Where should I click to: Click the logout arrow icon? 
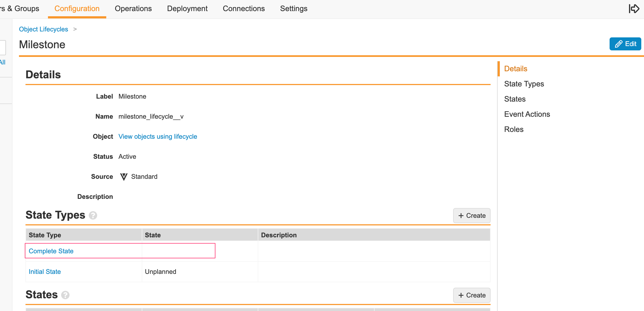634,9
